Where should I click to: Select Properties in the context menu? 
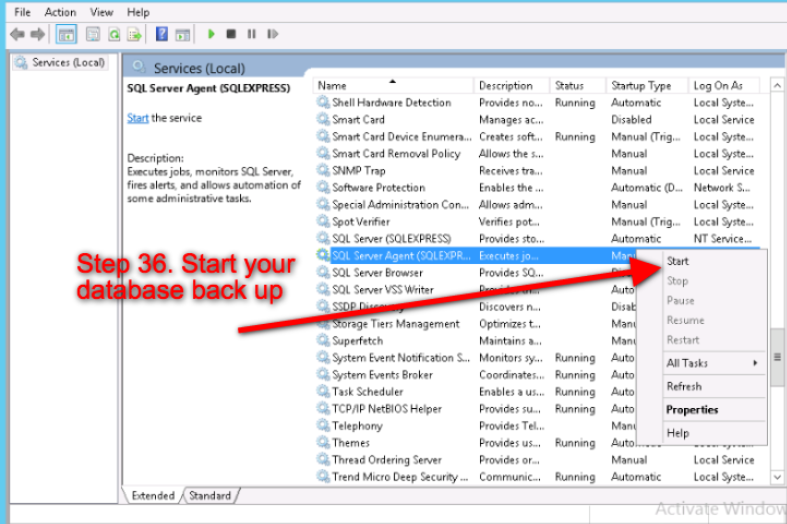(x=692, y=410)
